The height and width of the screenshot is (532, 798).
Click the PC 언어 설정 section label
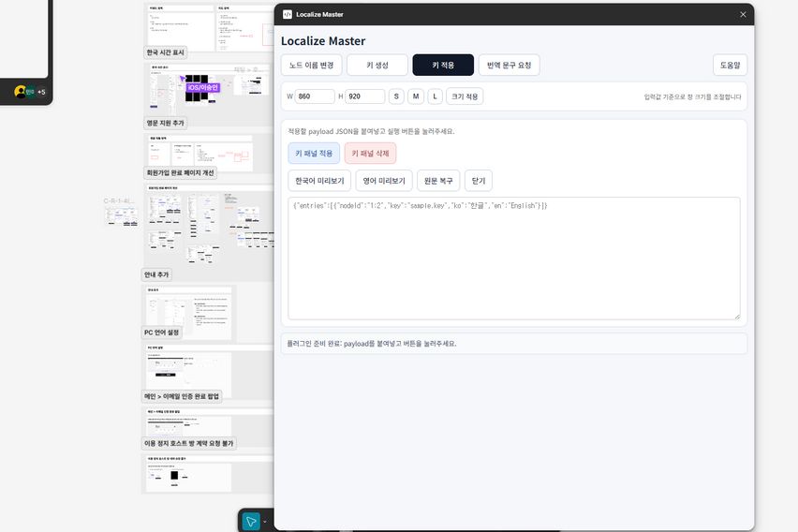(161, 332)
